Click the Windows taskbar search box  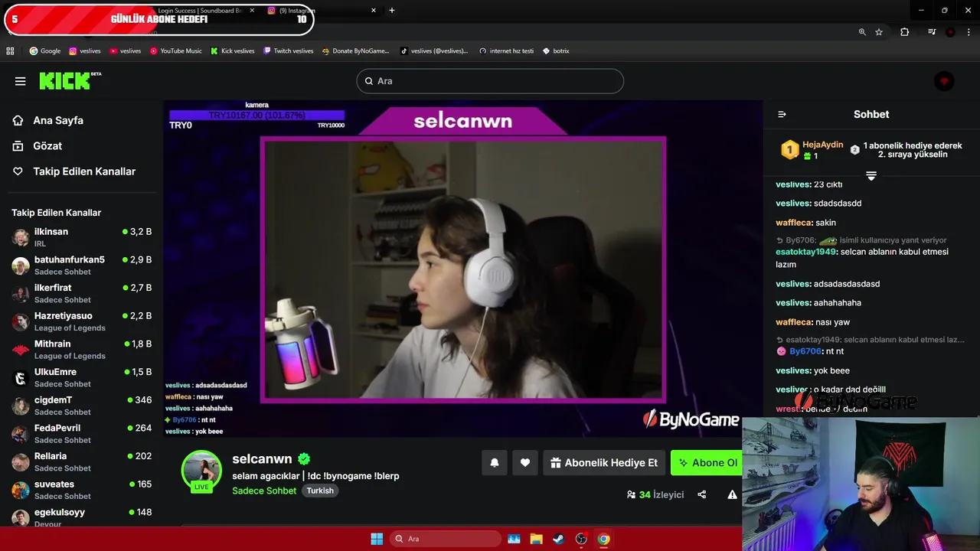(446, 539)
